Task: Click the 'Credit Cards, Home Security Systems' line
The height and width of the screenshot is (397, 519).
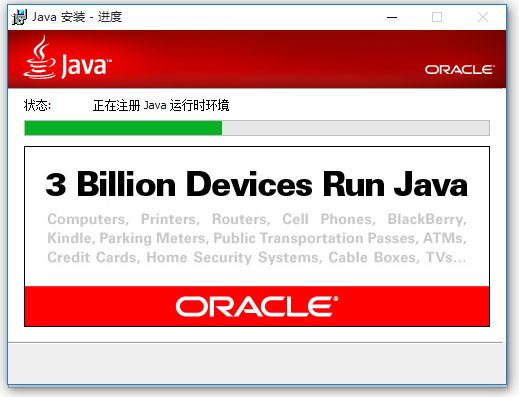Action: pos(185,257)
